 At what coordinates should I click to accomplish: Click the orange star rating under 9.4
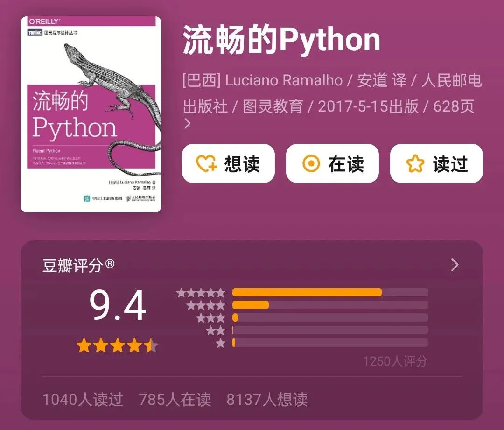(x=117, y=345)
